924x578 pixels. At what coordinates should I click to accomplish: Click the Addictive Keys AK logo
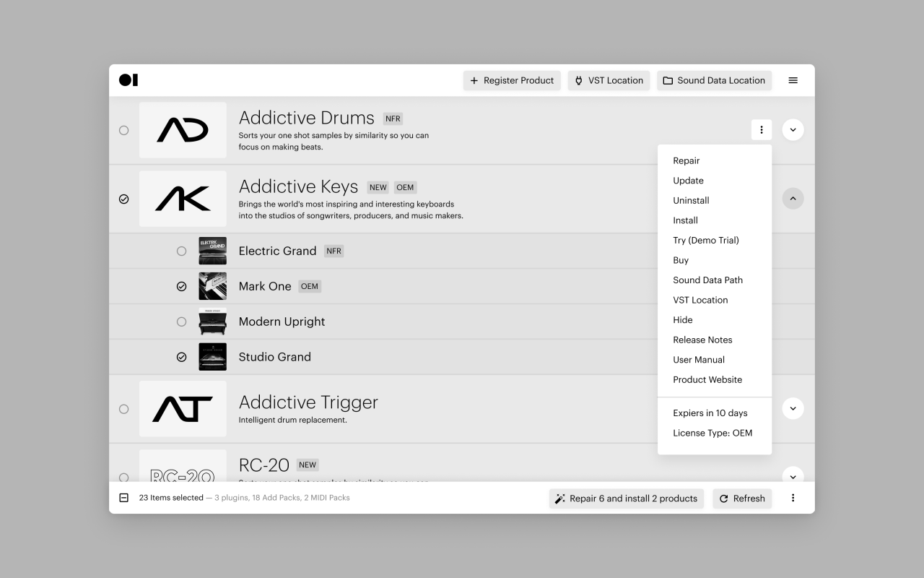point(183,199)
